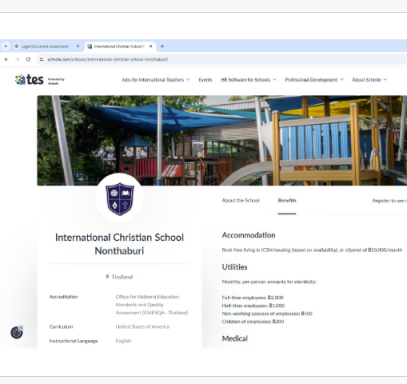Click the Utilities heading

click(x=235, y=267)
